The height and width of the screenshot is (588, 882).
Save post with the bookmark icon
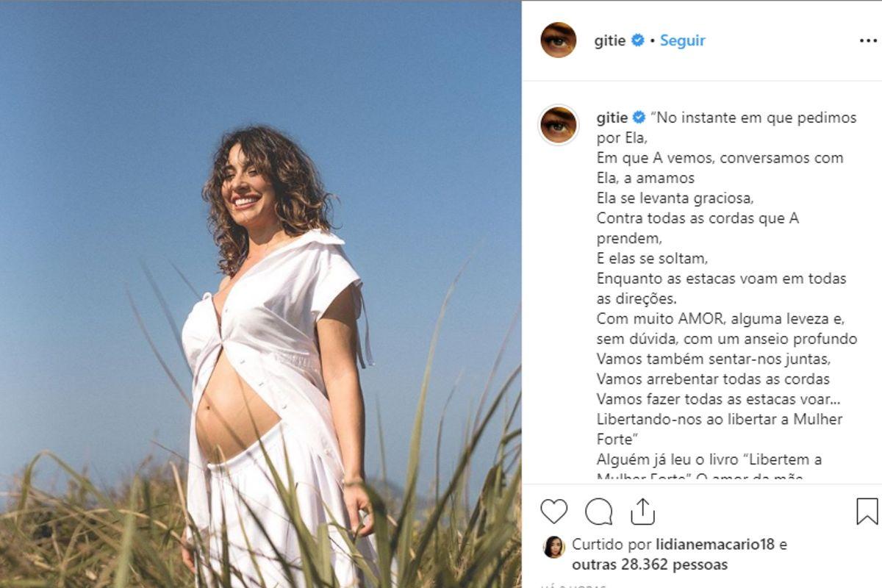coord(867,511)
